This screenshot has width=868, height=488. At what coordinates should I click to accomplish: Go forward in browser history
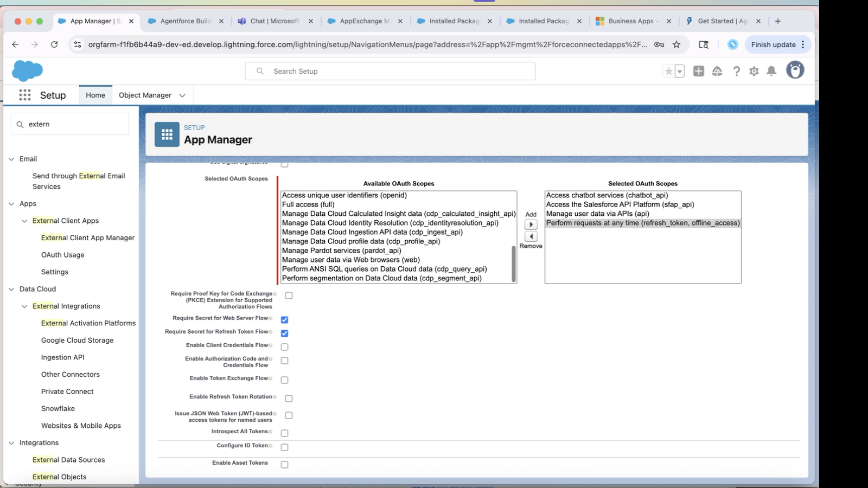click(x=35, y=44)
